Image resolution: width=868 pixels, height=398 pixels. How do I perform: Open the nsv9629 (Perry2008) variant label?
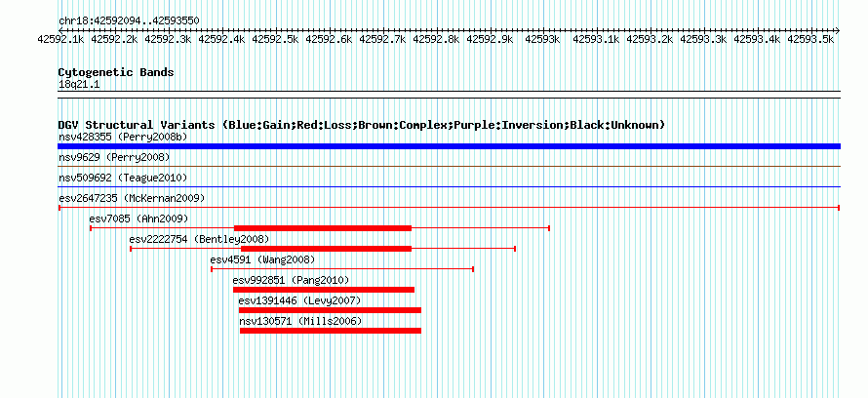tap(114, 158)
